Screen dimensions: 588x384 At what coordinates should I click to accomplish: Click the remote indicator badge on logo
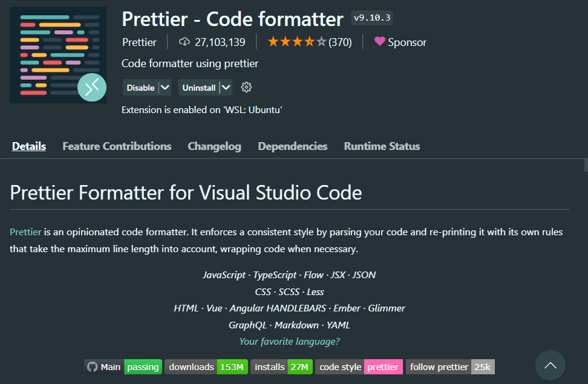(92, 87)
